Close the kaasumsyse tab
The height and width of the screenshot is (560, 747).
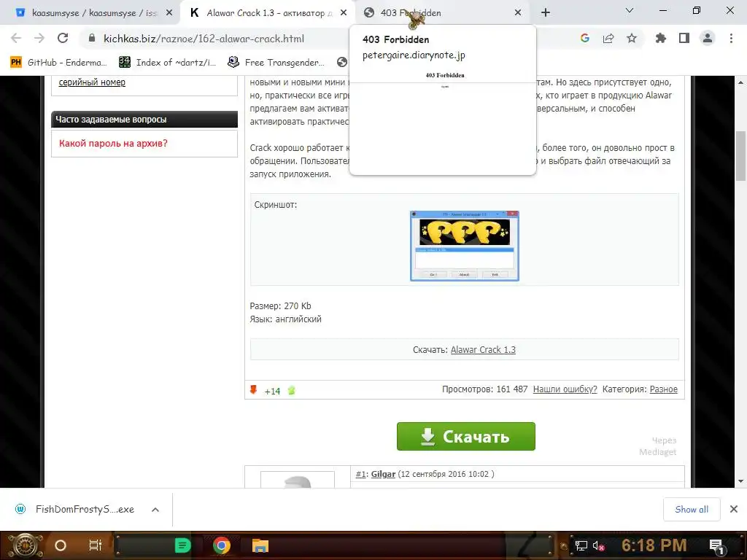click(x=169, y=13)
